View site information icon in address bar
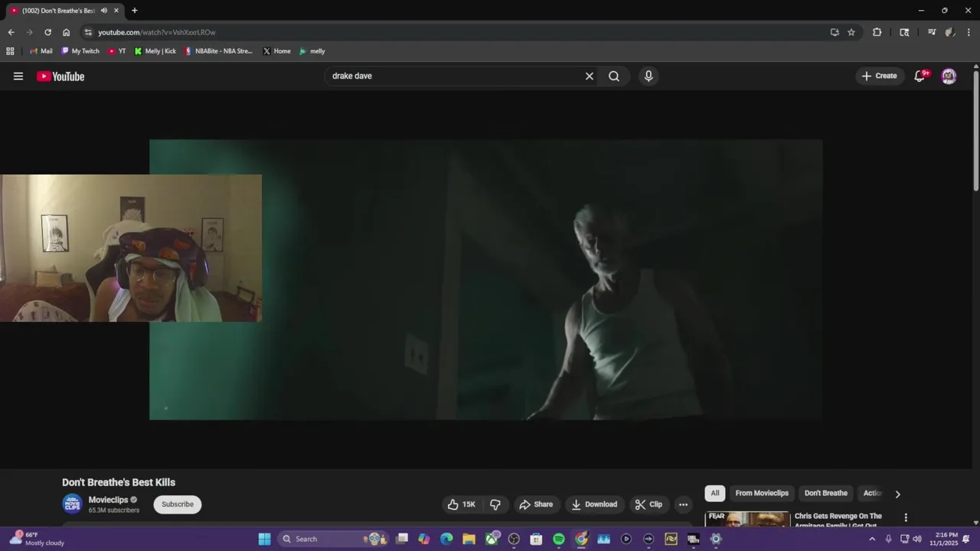 click(x=88, y=32)
